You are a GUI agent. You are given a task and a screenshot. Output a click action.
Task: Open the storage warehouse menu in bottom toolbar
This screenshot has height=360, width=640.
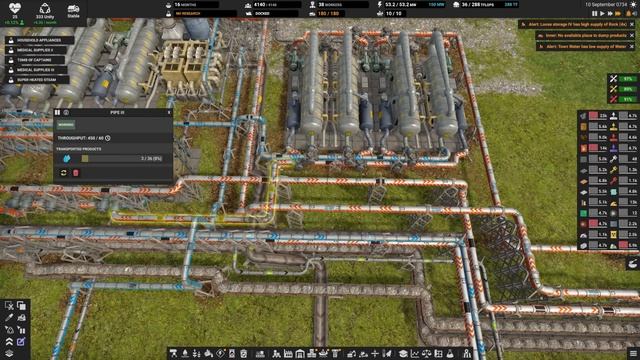point(300,353)
